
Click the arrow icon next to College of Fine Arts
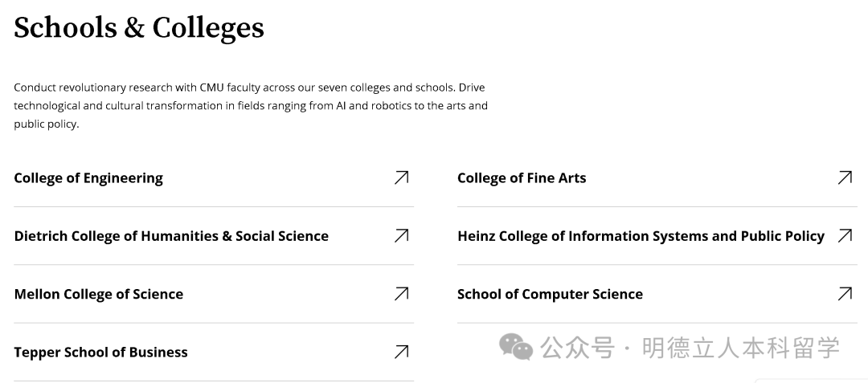coord(845,177)
